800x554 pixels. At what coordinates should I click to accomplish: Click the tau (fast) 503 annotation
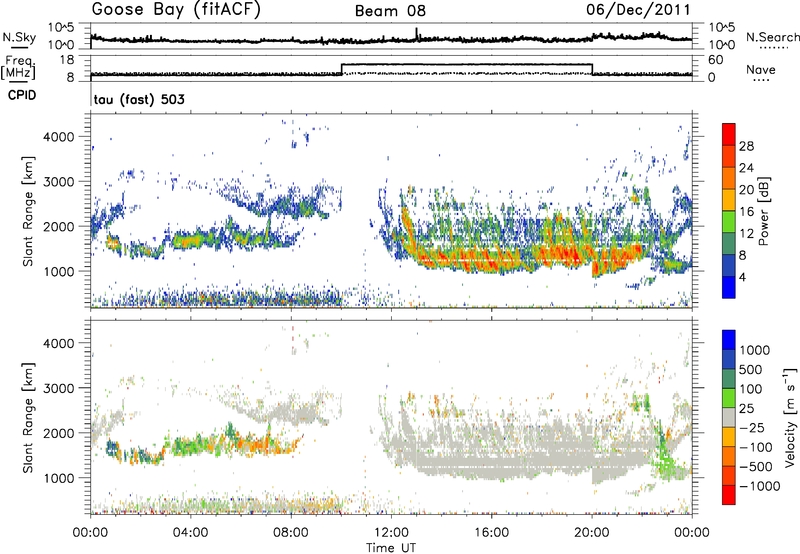tap(139, 99)
